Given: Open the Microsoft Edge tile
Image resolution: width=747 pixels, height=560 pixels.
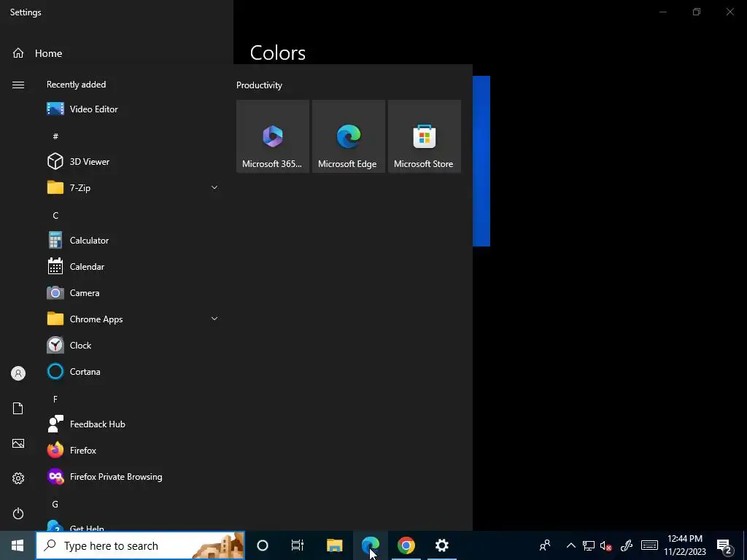Looking at the screenshot, I should (348, 136).
